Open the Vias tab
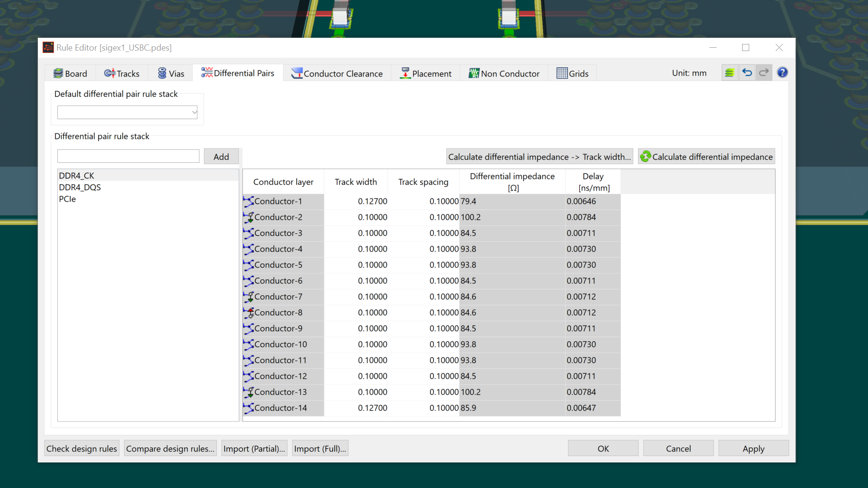The image size is (868, 488). 171,73
